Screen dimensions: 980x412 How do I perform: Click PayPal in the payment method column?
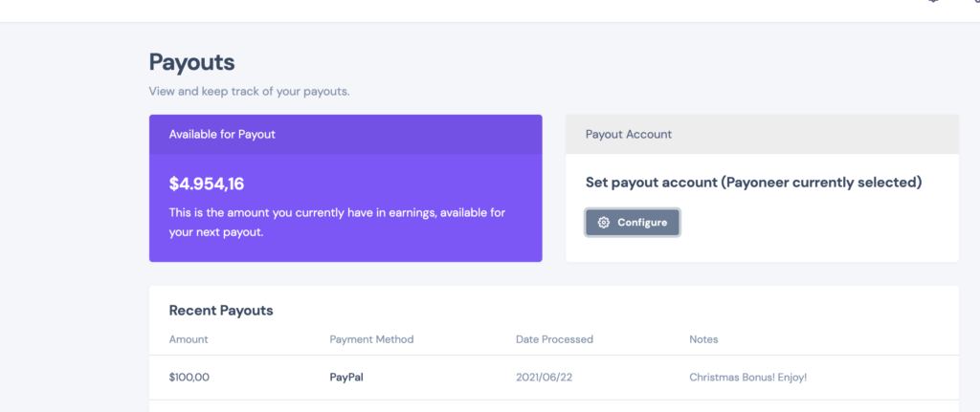tap(346, 378)
